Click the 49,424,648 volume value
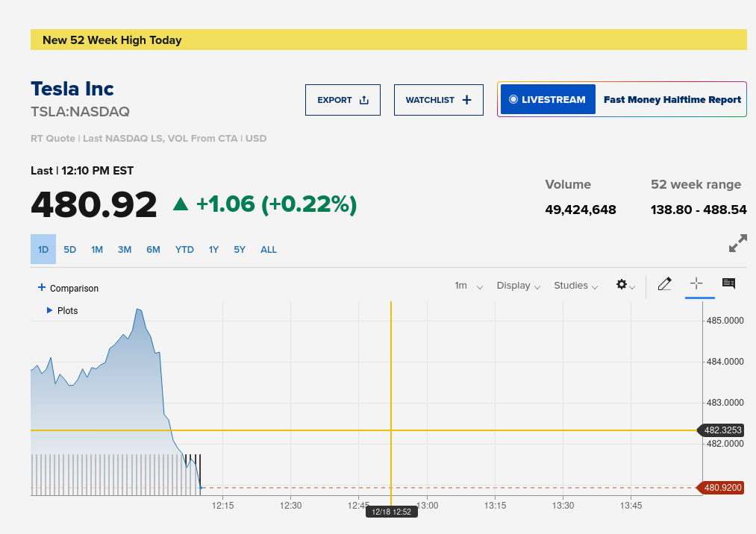Viewport: 756px width, 534px height. [581, 210]
